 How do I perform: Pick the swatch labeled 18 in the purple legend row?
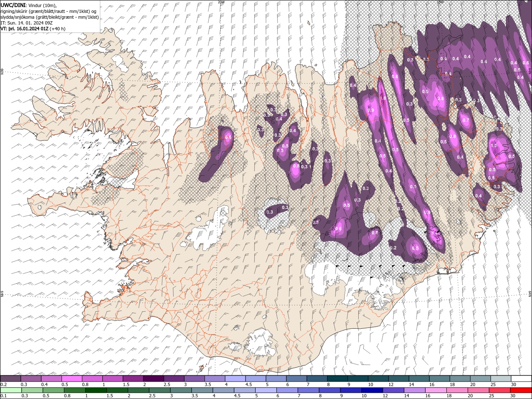(460, 379)
